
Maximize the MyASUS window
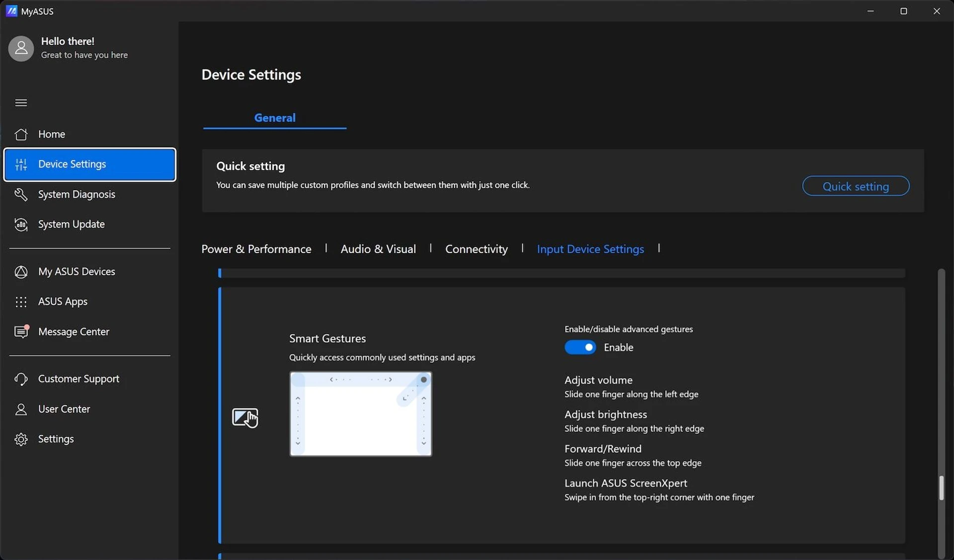coord(903,11)
